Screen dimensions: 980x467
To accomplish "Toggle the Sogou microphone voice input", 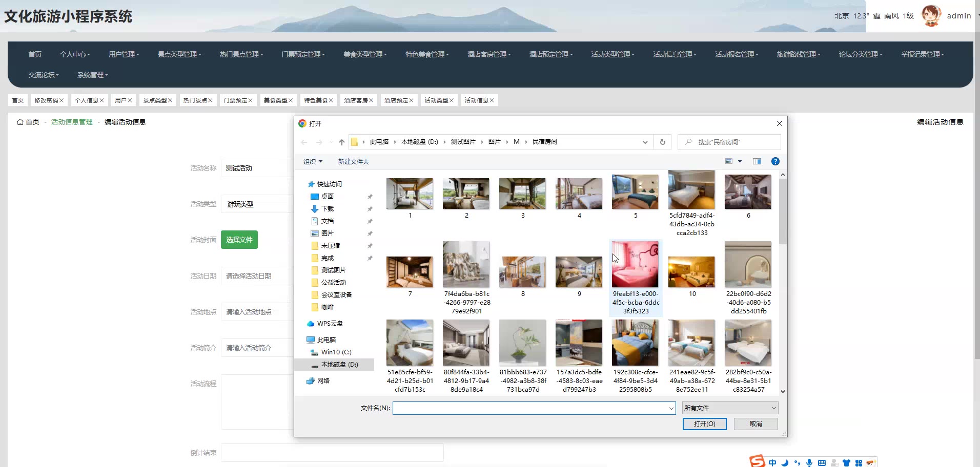I will pyautogui.click(x=809, y=462).
